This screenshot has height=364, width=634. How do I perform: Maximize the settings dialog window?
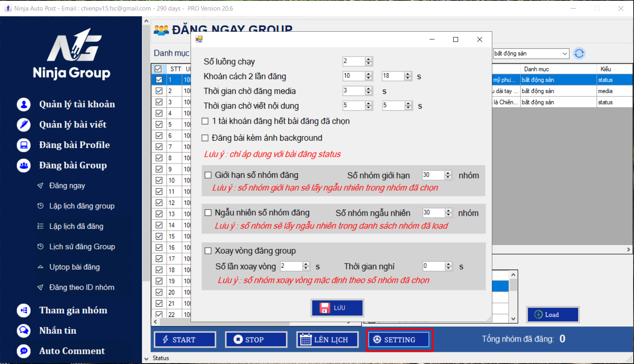(x=456, y=39)
